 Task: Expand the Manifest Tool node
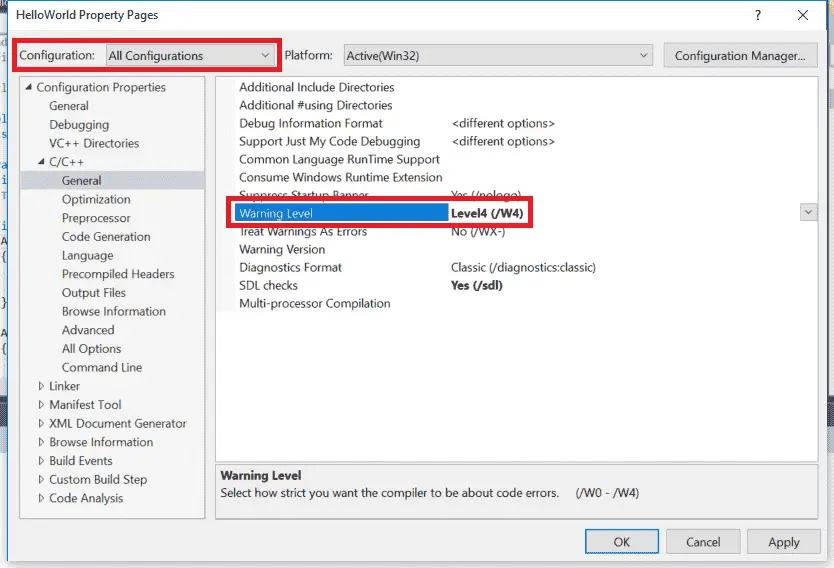tap(42, 405)
